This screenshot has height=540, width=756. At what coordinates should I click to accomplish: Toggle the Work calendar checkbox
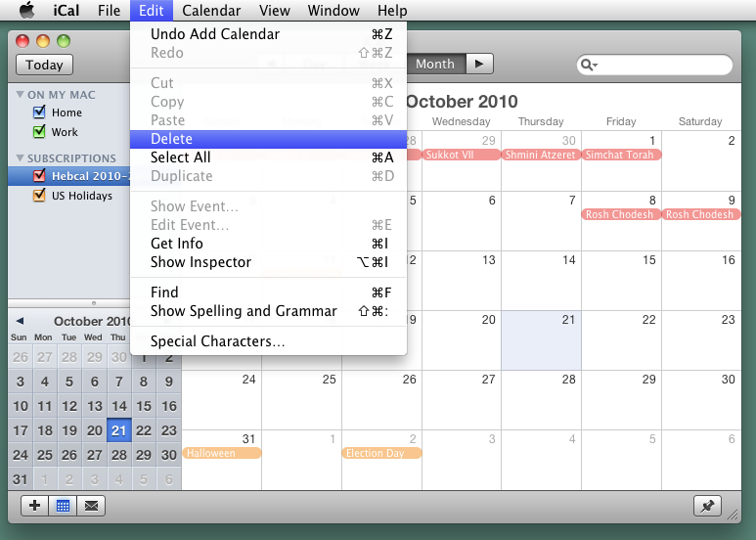pyautogui.click(x=40, y=132)
